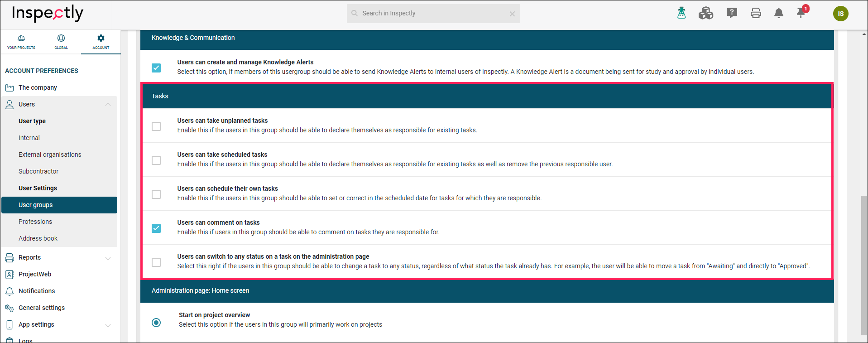Click the Tasks section header
The width and height of the screenshot is (868, 343).
click(x=487, y=96)
